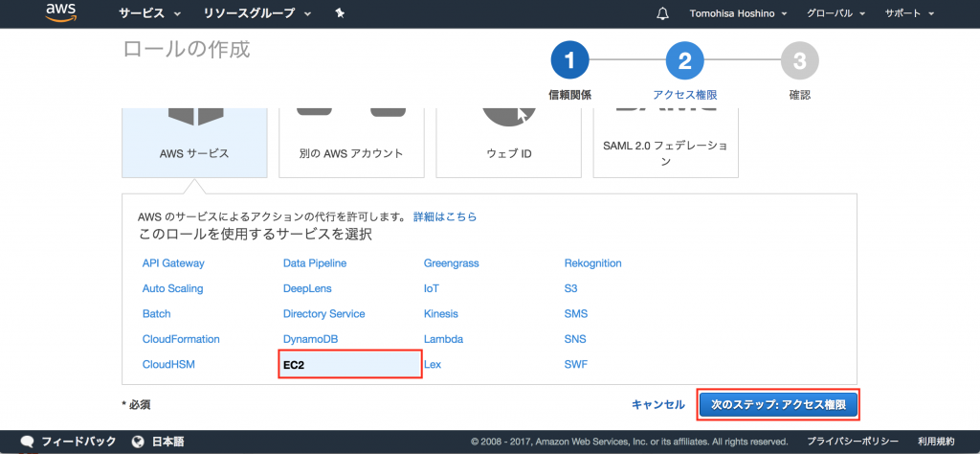Viewport: 980px width, 454px height.
Task: Choose the SMS service
Action: [575, 314]
